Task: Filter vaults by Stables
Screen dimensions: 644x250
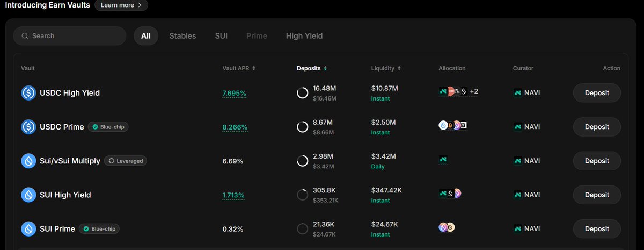Action: coord(182,36)
